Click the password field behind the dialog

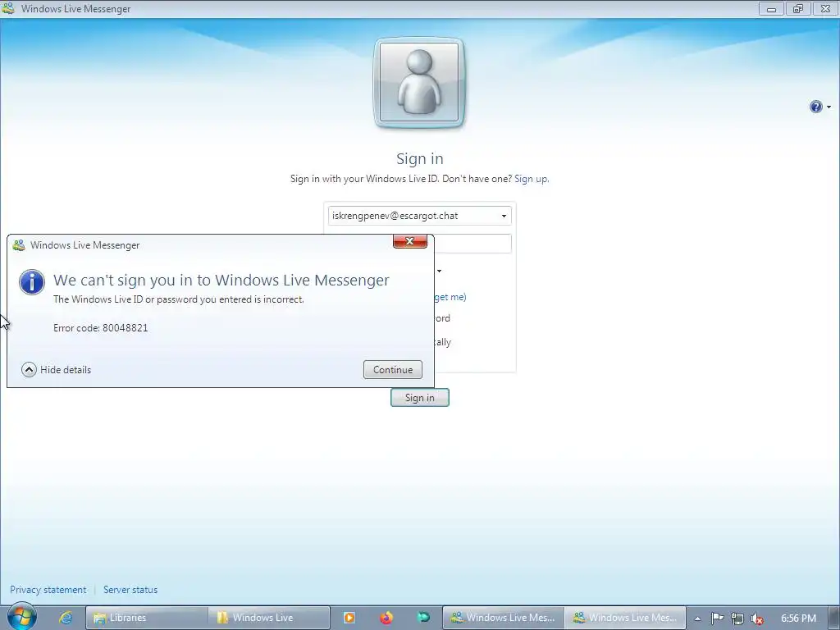pyautogui.click(x=472, y=244)
